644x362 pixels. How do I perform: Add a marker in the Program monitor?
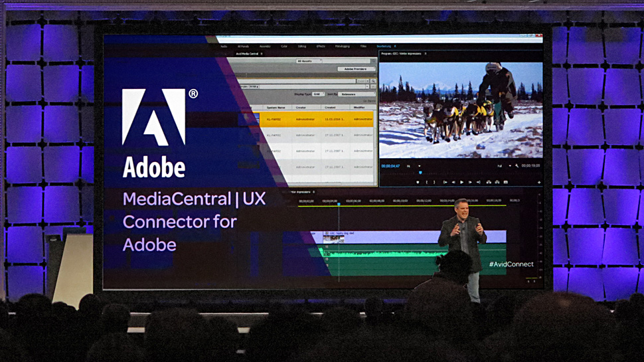click(418, 182)
